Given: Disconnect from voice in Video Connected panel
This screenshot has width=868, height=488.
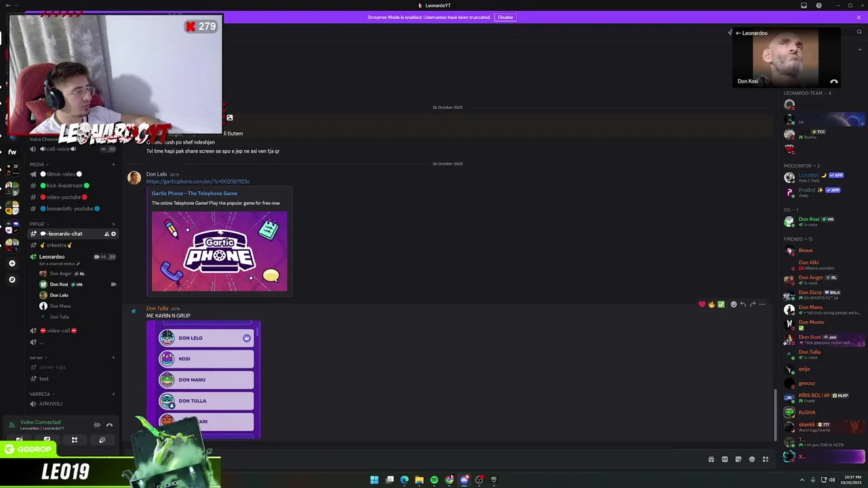Looking at the screenshot, I should tap(109, 425).
